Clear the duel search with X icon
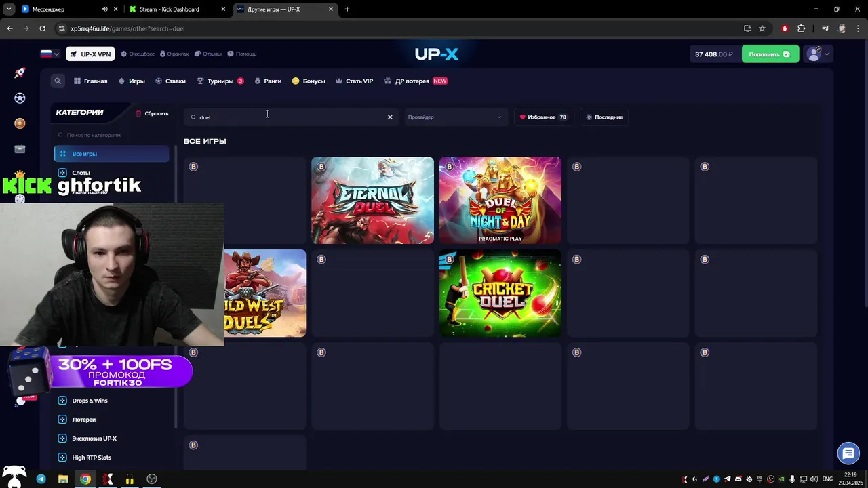Viewport: 868px width, 488px height. pos(390,117)
